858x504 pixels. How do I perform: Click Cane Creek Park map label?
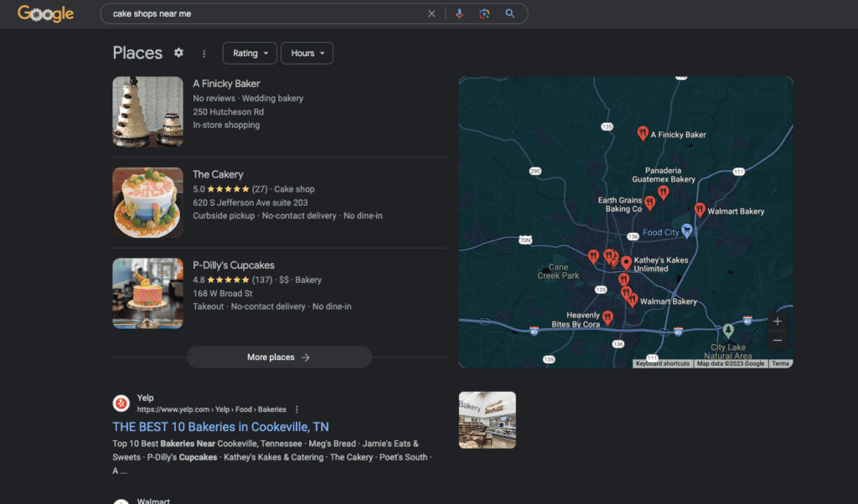558,271
